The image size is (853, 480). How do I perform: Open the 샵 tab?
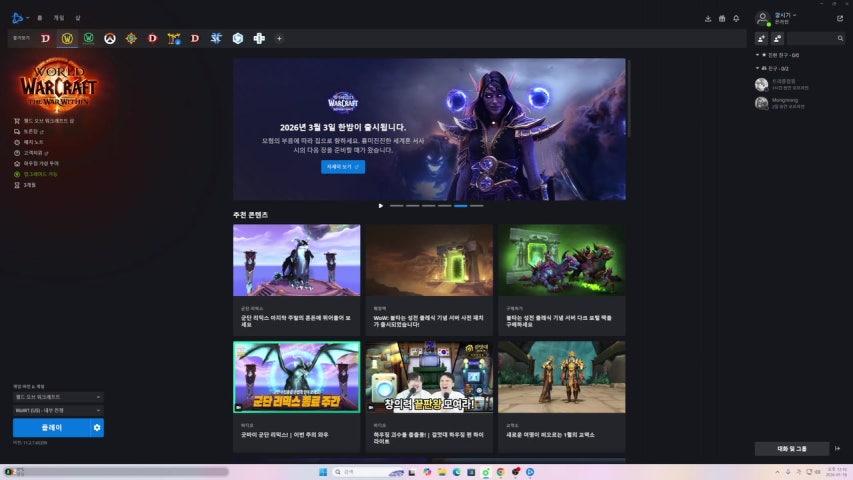78,18
